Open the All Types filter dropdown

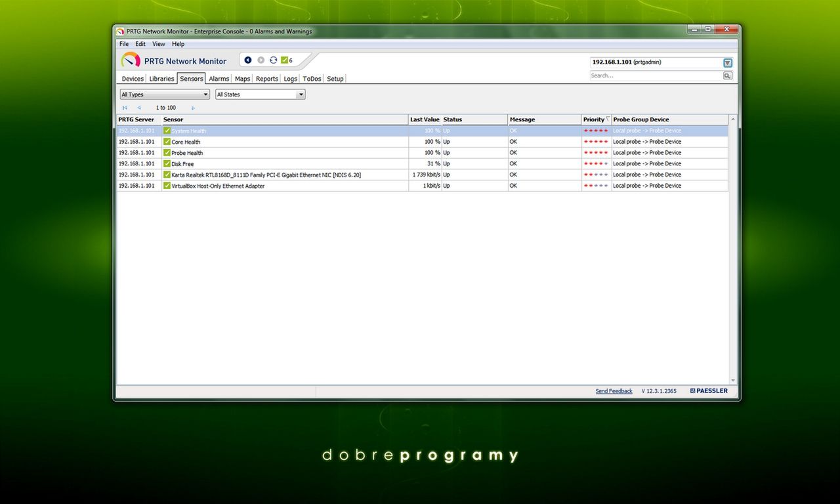click(164, 94)
